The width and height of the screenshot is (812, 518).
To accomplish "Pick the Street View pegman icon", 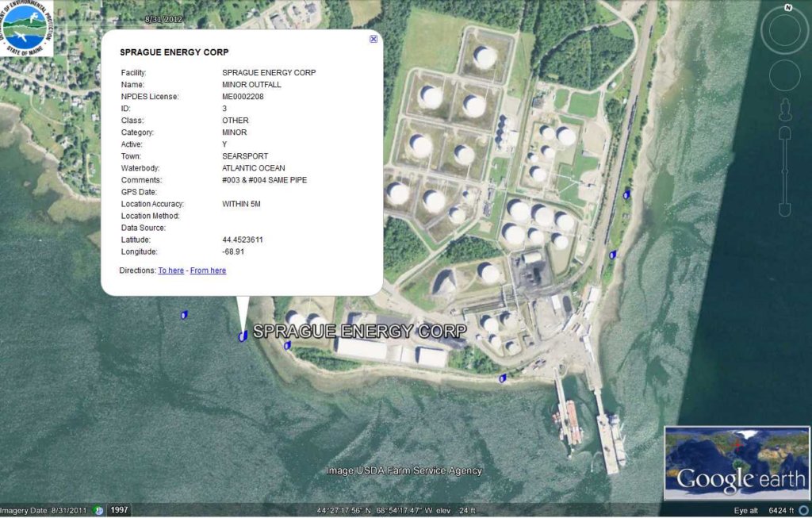I will point(785,109).
